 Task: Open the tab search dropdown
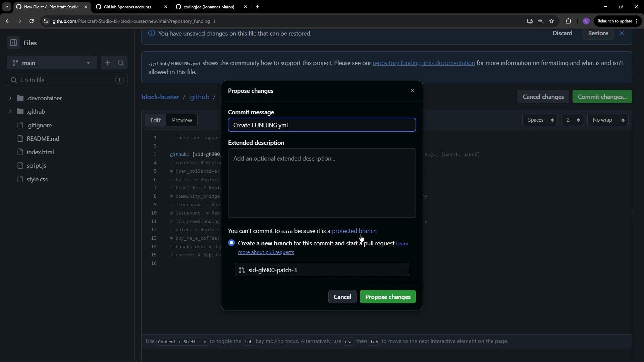point(6,7)
